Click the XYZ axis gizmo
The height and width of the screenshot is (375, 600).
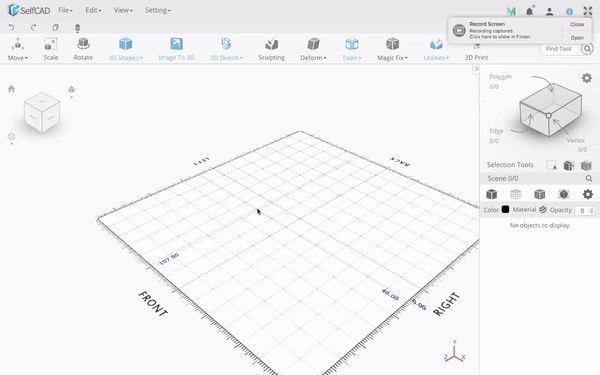455,352
